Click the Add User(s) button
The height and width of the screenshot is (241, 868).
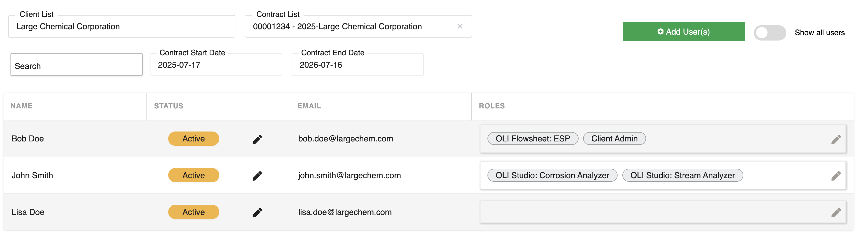pos(684,31)
